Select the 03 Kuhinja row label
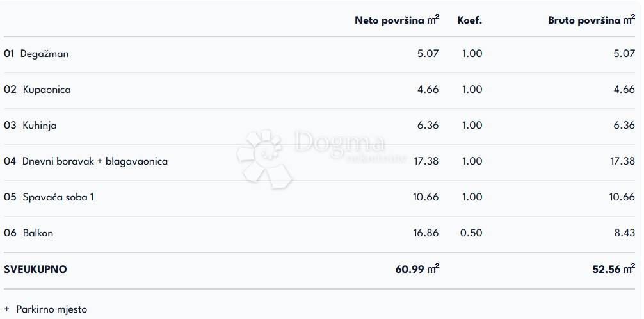This screenshot has height=319, width=644. 31,126
